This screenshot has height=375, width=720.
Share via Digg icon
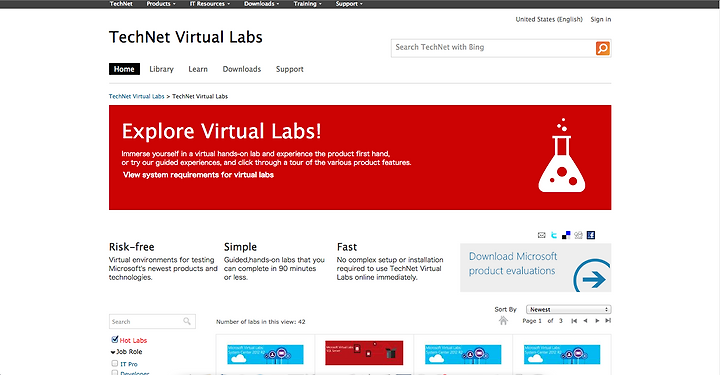pos(579,235)
